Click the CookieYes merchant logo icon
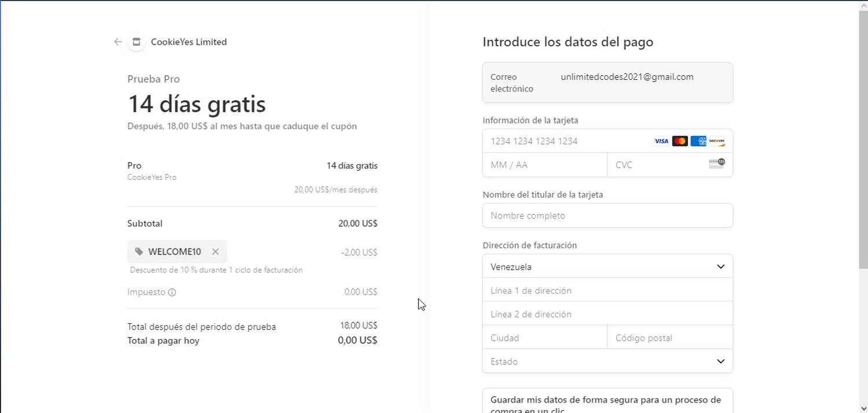 [x=137, y=42]
